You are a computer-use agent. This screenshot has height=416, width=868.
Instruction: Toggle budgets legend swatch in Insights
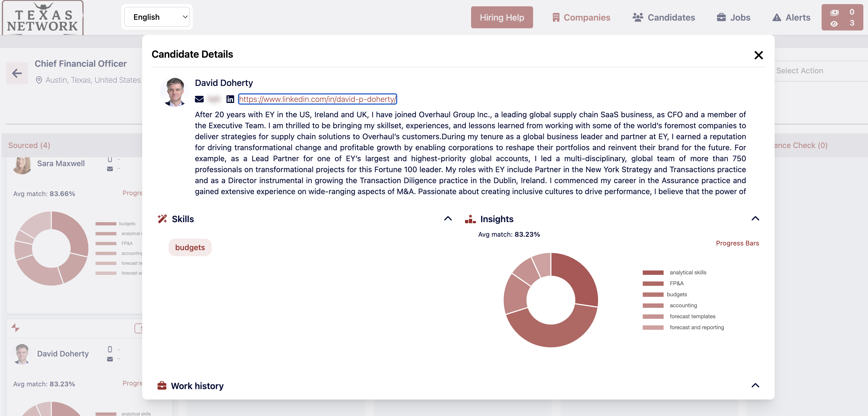653,294
